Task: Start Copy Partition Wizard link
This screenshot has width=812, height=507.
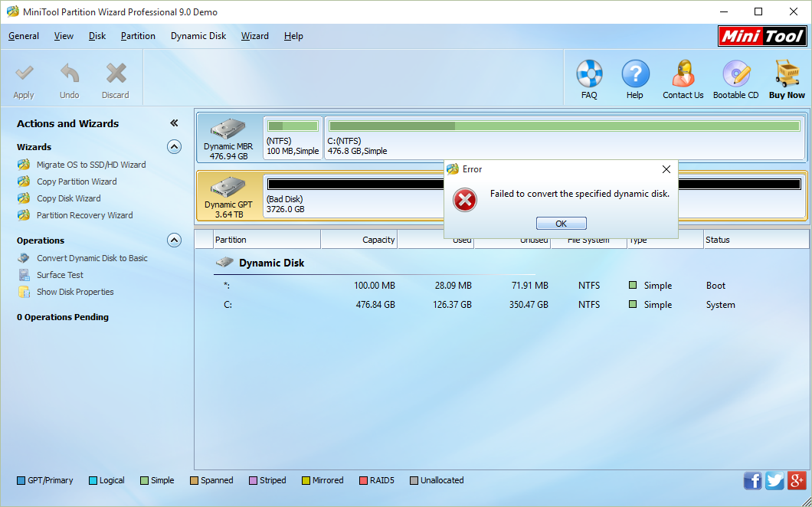Action: (x=77, y=182)
